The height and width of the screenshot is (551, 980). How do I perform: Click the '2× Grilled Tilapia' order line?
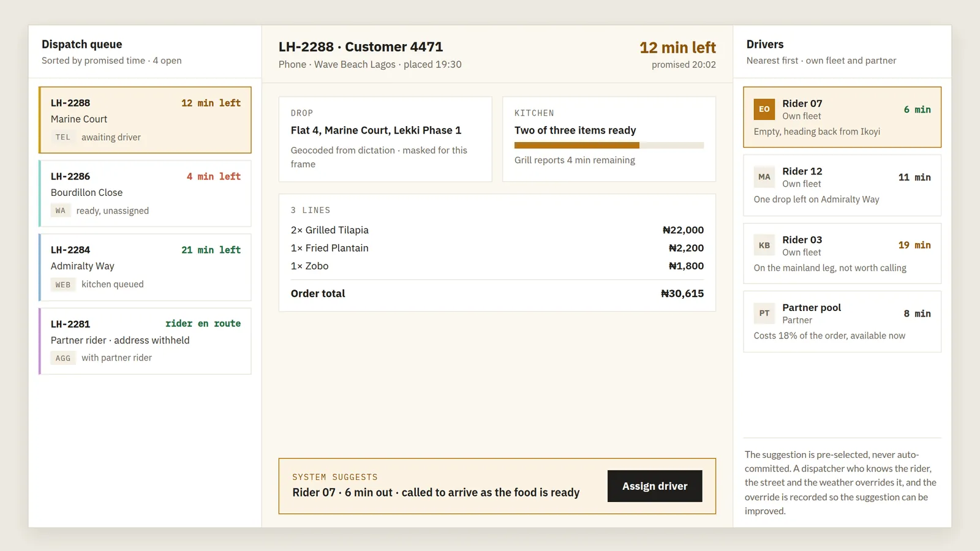497,230
